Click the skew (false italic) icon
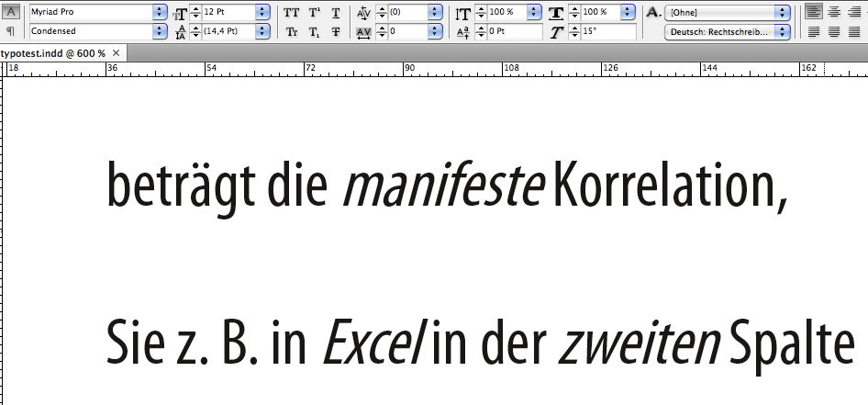Image resolution: width=868 pixels, height=405 pixels. [557, 33]
